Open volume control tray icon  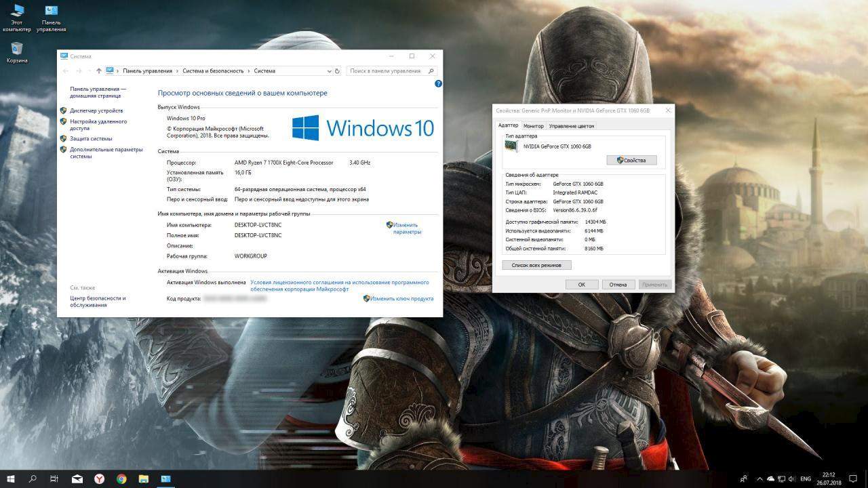793,479
